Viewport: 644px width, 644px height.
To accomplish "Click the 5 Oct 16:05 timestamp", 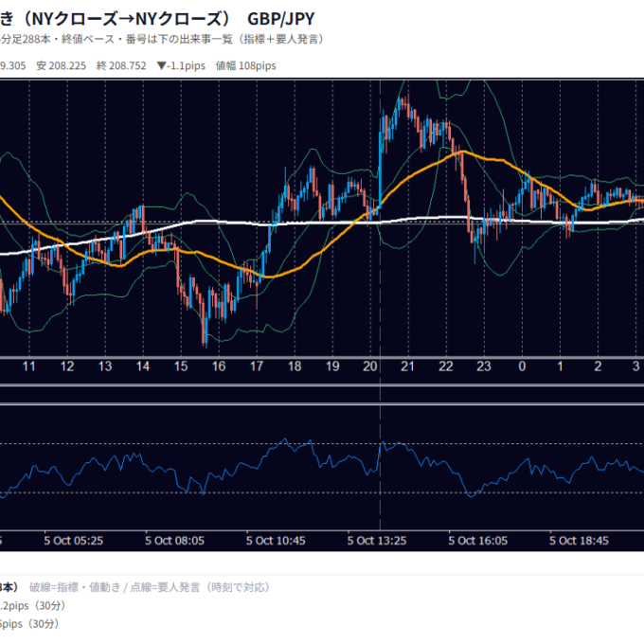I will 477,541.
